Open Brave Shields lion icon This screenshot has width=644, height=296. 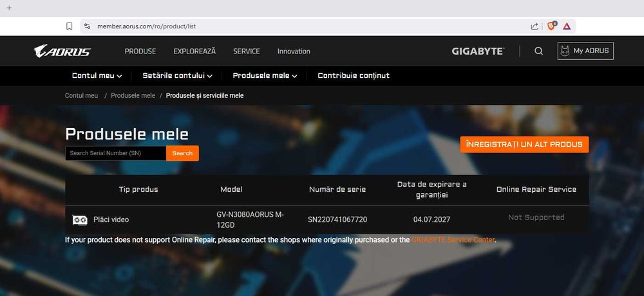pos(552,26)
